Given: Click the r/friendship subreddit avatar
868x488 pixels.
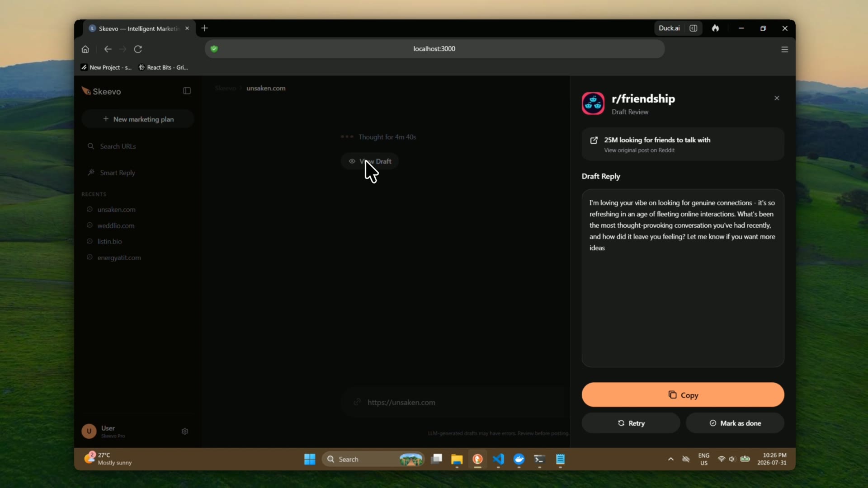Looking at the screenshot, I should [593, 103].
